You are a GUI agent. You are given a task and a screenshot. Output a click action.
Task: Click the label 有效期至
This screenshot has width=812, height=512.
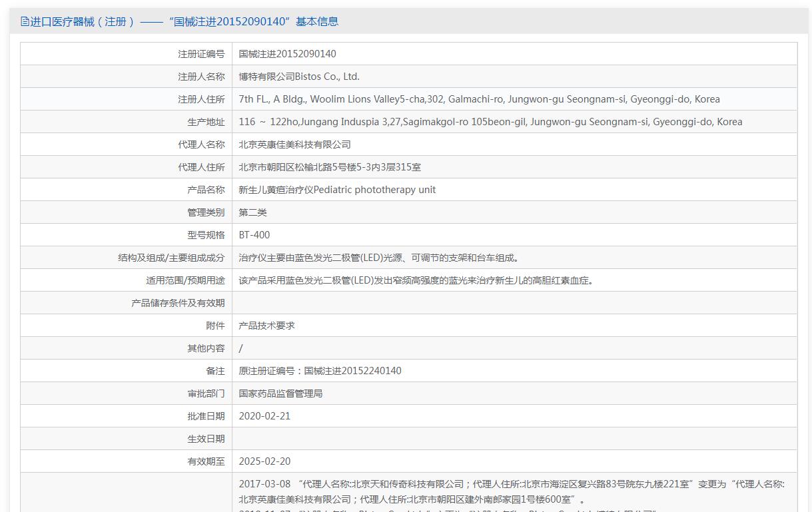pyautogui.click(x=206, y=461)
